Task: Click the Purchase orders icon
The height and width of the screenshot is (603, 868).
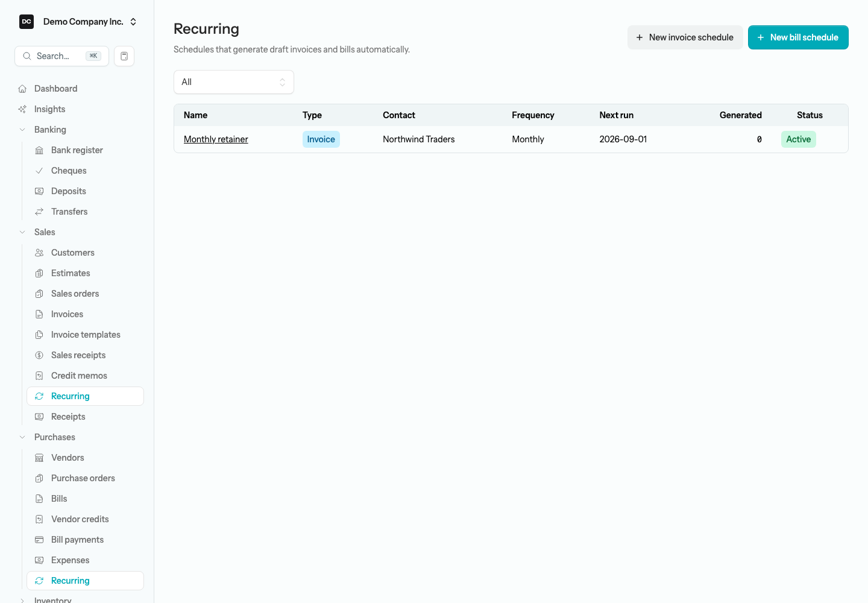Action: [39, 478]
